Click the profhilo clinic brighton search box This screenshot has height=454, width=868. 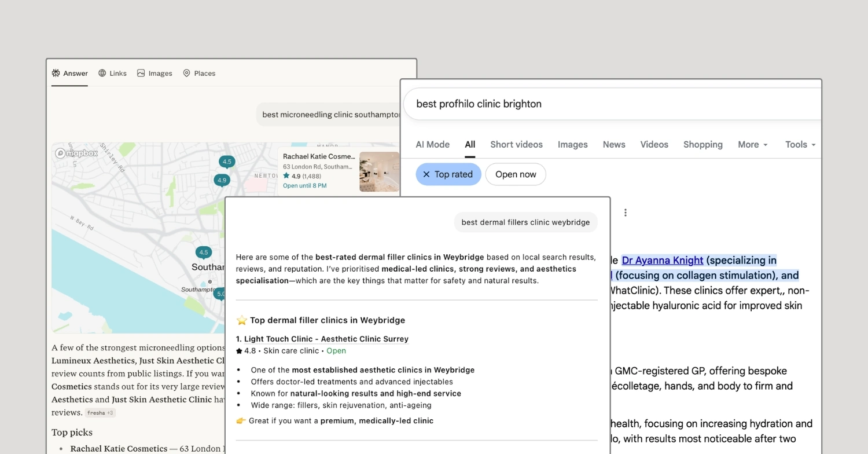tap(608, 104)
